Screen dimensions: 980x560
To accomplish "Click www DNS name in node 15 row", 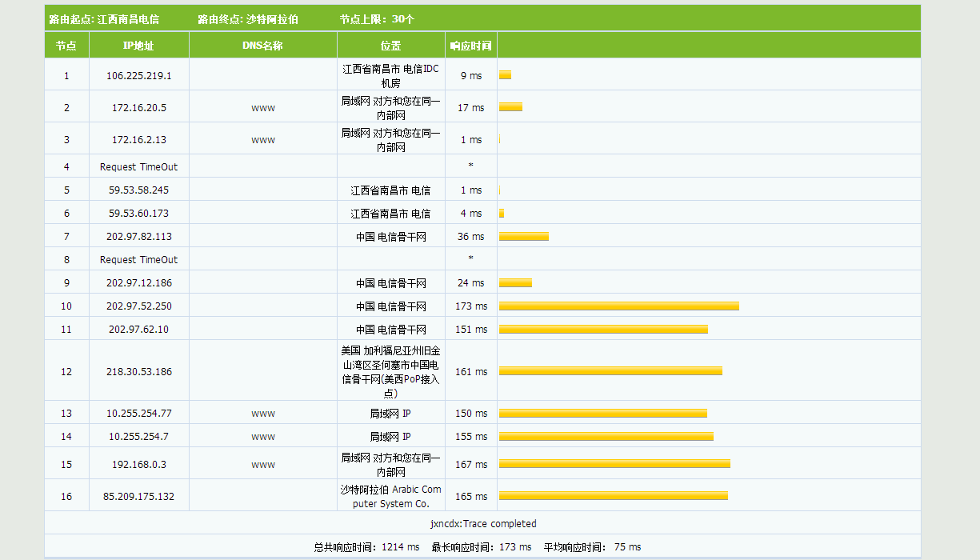I will point(262,465).
